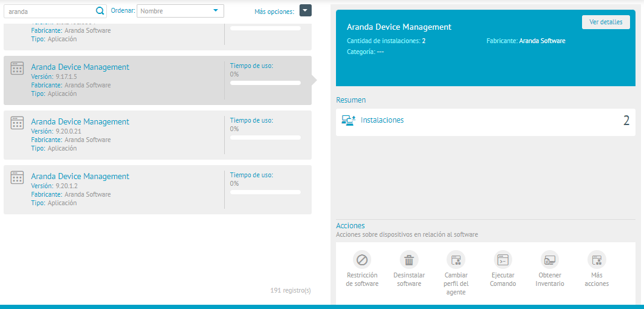Screen dimensions: 644x309
Task: Click usage progress bar for version 9.20.1.2
Action: point(265,192)
